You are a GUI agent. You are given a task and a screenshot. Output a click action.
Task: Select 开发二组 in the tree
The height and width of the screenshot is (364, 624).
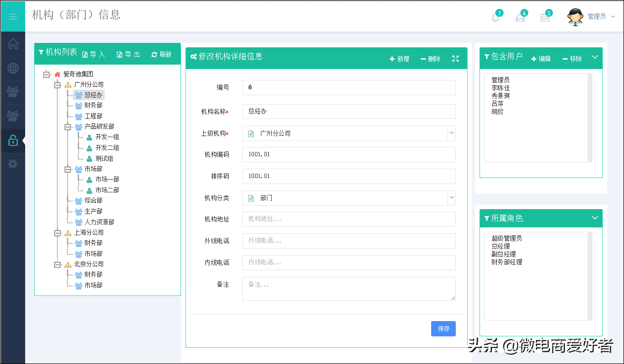(107, 148)
